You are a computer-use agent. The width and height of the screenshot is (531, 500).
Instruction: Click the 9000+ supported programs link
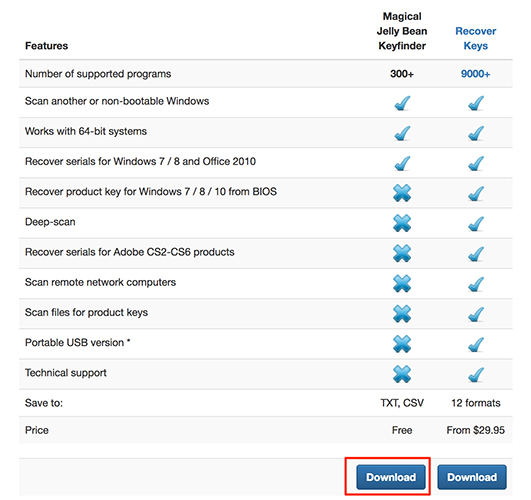[475, 74]
